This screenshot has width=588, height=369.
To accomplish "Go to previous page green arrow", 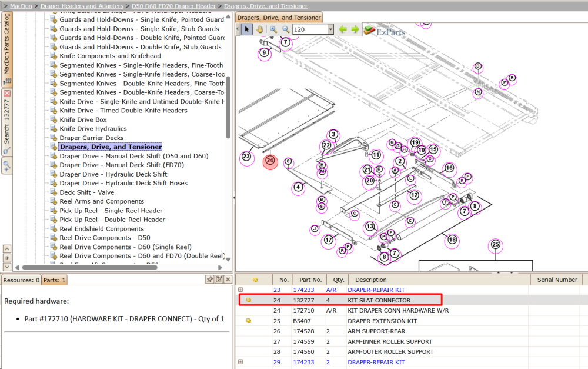I will [x=343, y=29].
